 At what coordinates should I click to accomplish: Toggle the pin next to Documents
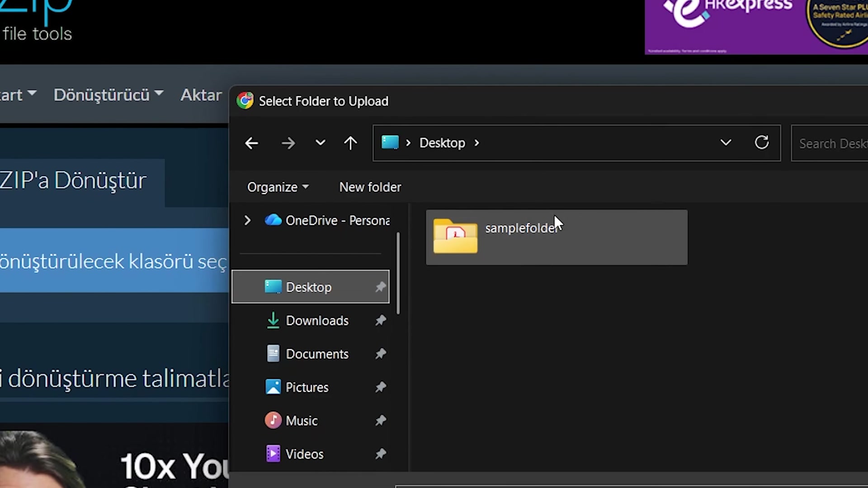[381, 354]
